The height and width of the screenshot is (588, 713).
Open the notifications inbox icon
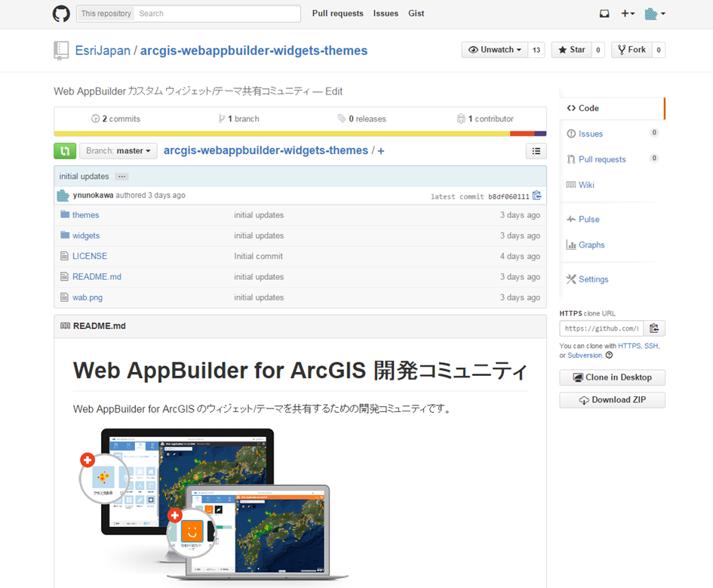(x=604, y=14)
